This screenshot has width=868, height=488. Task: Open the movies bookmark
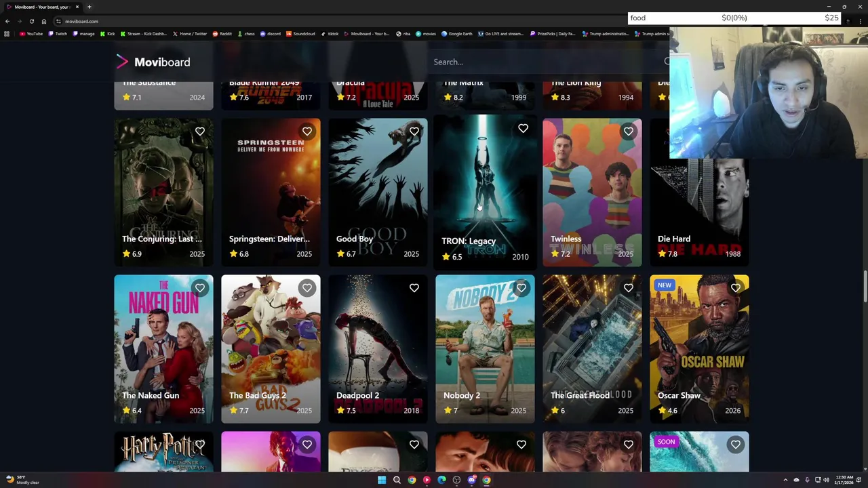426,34
